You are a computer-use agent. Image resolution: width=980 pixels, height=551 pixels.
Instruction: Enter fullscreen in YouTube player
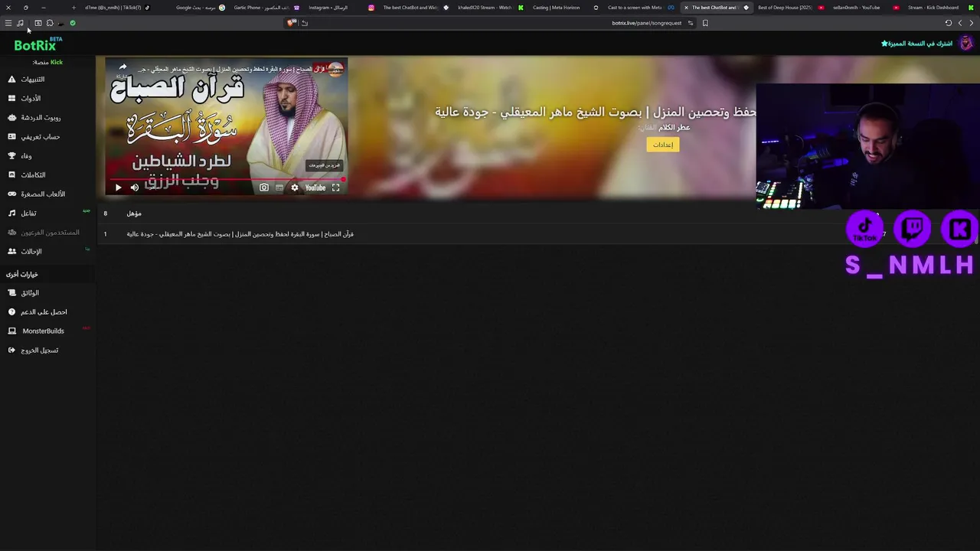point(335,187)
